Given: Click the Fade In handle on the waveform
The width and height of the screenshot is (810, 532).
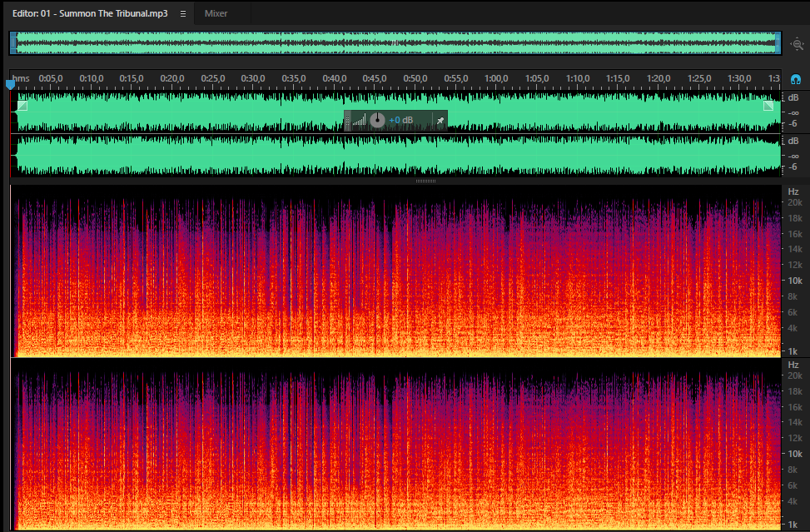Looking at the screenshot, I should [x=22, y=106].
